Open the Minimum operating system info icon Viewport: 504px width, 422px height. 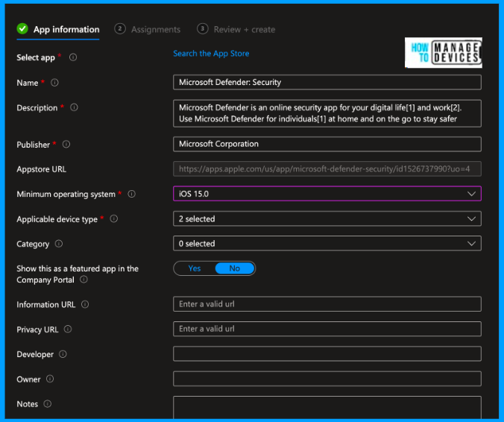coord(131,194)
